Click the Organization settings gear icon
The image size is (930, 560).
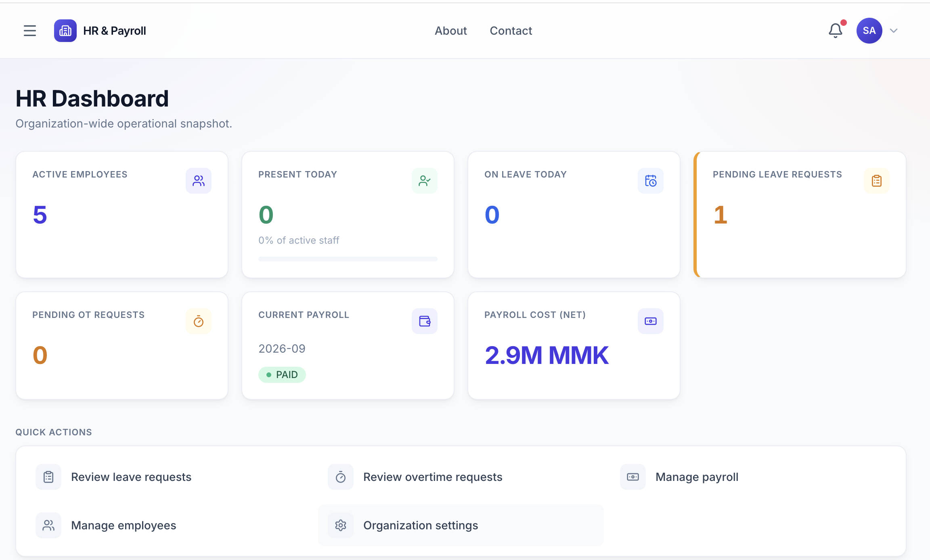click(341, 525)
